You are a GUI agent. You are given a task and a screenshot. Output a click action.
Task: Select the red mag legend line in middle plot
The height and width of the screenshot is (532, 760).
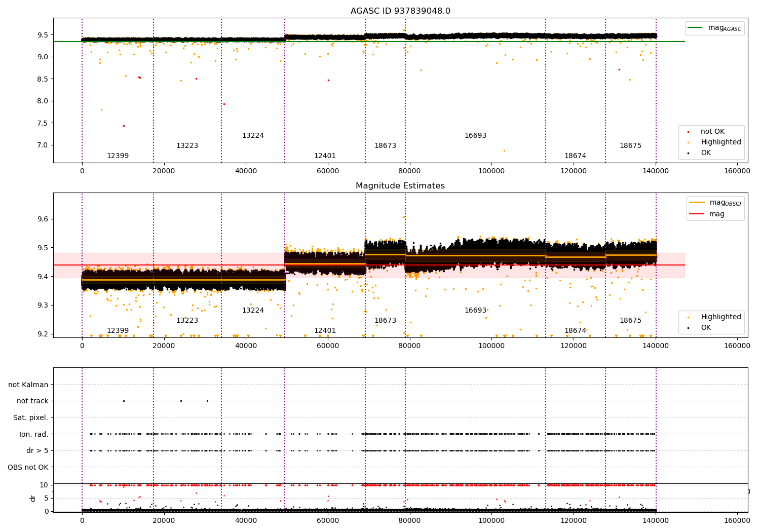pos(697,214)
